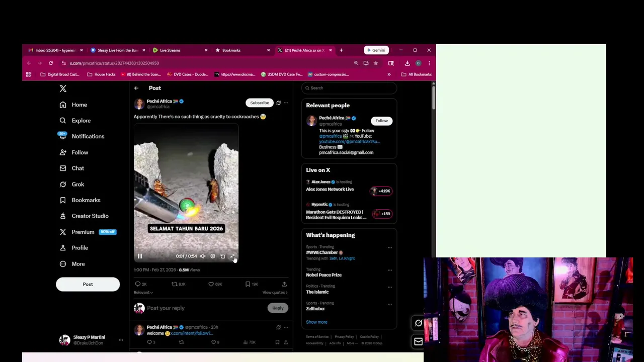Switch to the Live Streams tab
Image resolution: width=644 pixels, height=362 pixels.
click(x=179, y=50)
